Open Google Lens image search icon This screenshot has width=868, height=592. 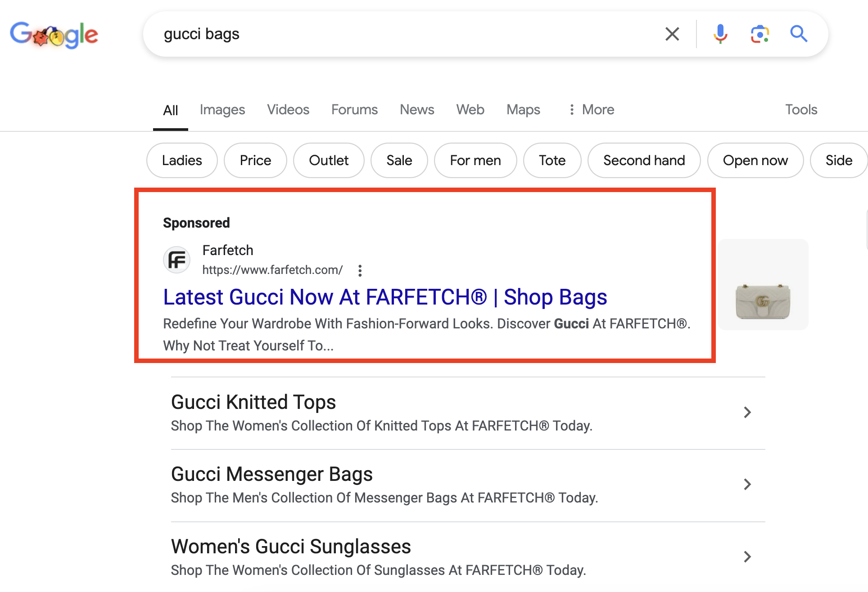(x=759, y=34)
